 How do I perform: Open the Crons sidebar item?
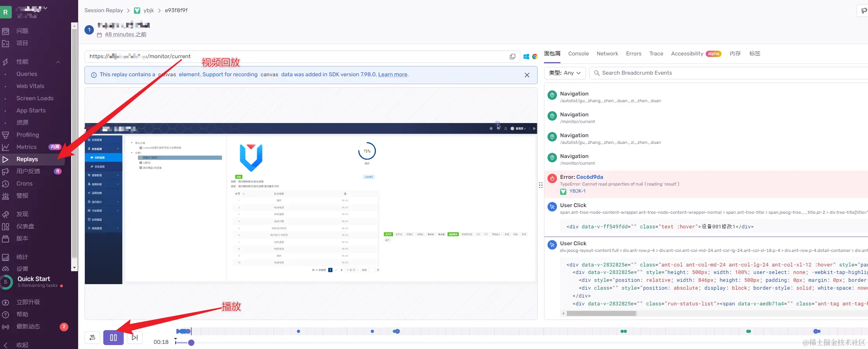(24, 184)
